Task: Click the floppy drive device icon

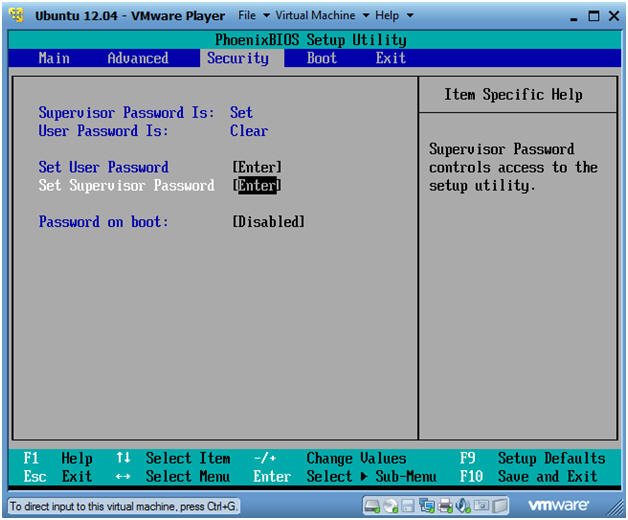Action: click(408, 506)
